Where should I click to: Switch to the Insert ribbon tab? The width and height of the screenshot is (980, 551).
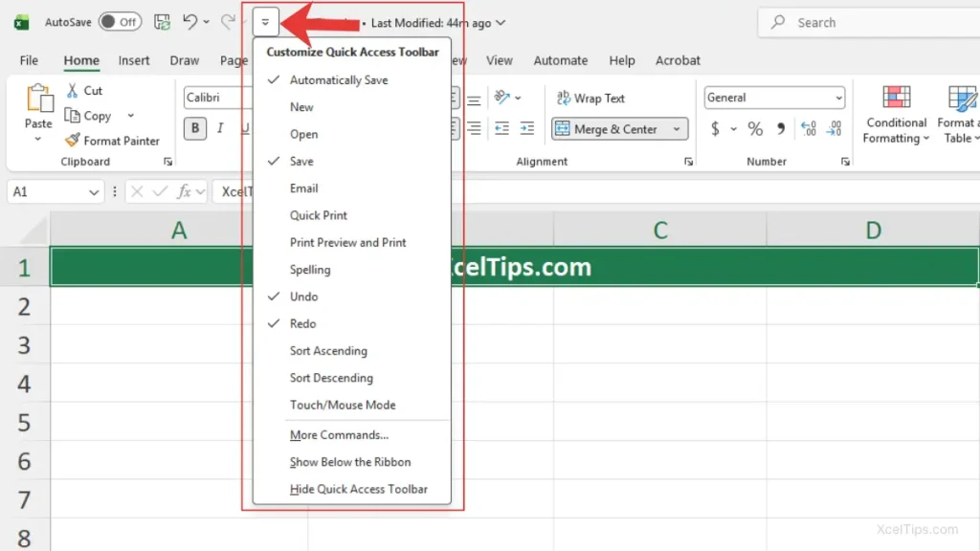click(x=134, y=59)
